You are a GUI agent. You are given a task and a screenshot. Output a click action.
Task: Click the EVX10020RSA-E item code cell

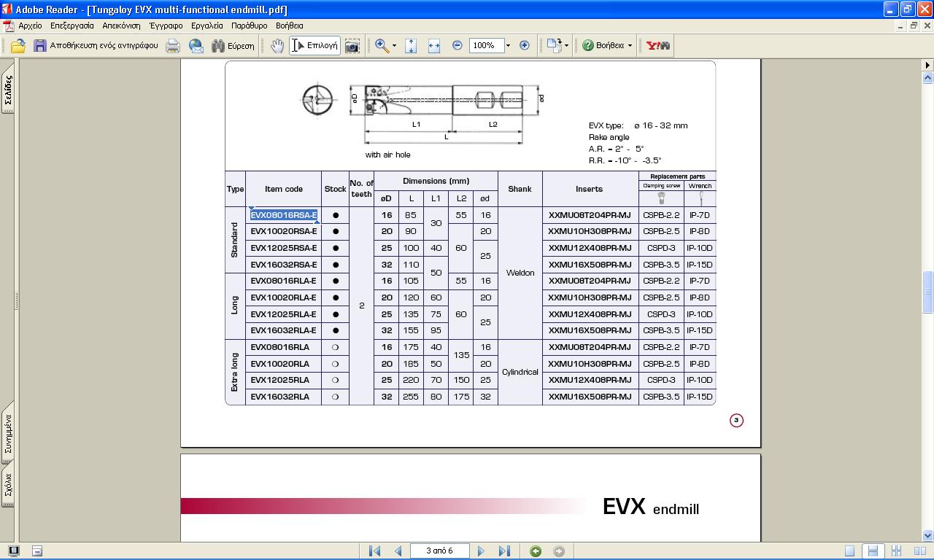click(284, 231)
